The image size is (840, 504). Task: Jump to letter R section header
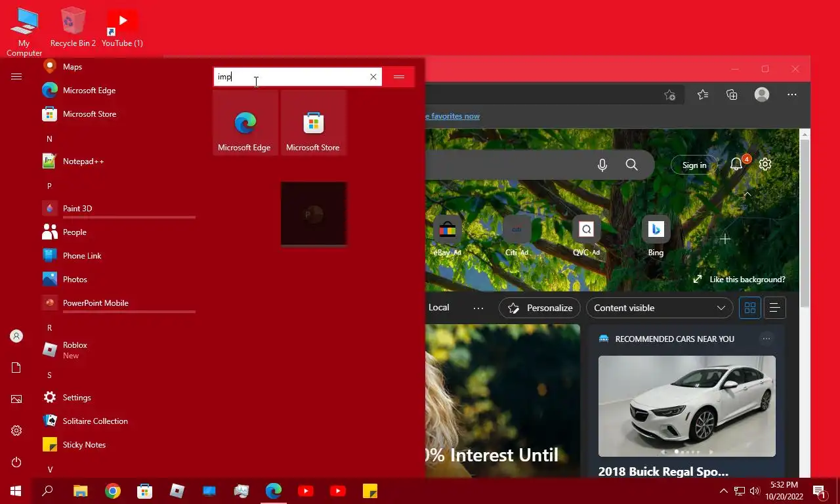click(49, 328)
